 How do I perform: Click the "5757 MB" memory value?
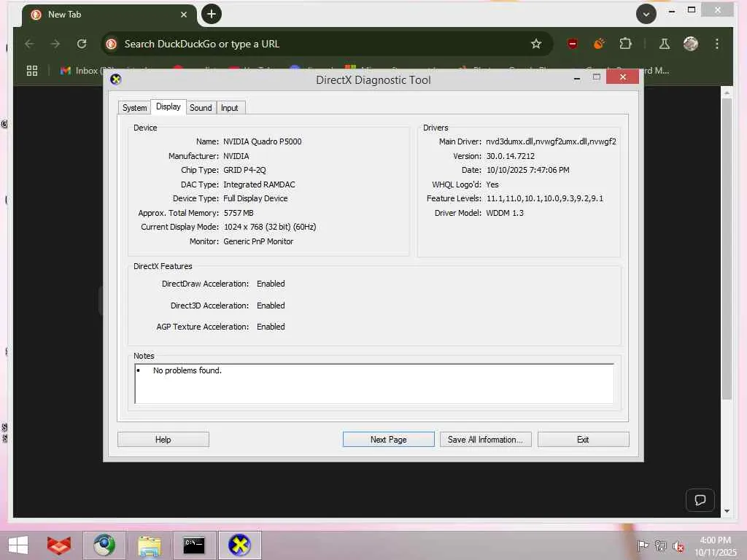pyautogui.click(x=239, y=213)
